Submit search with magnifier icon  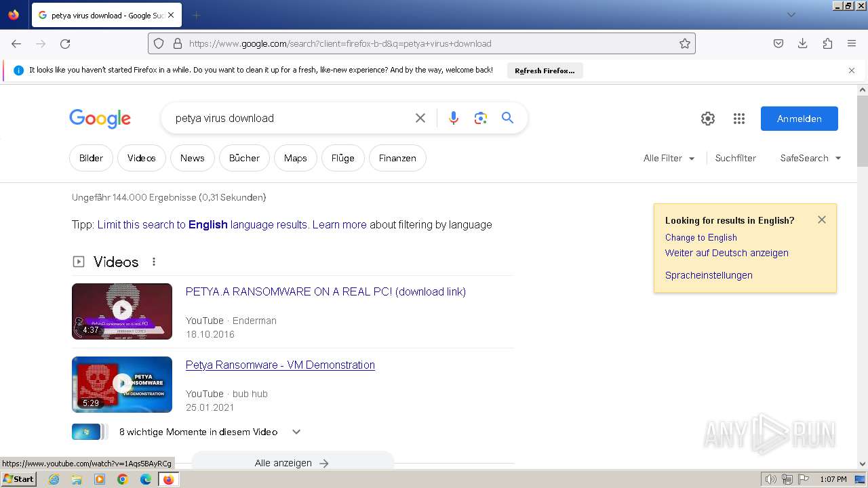(507, 118)
